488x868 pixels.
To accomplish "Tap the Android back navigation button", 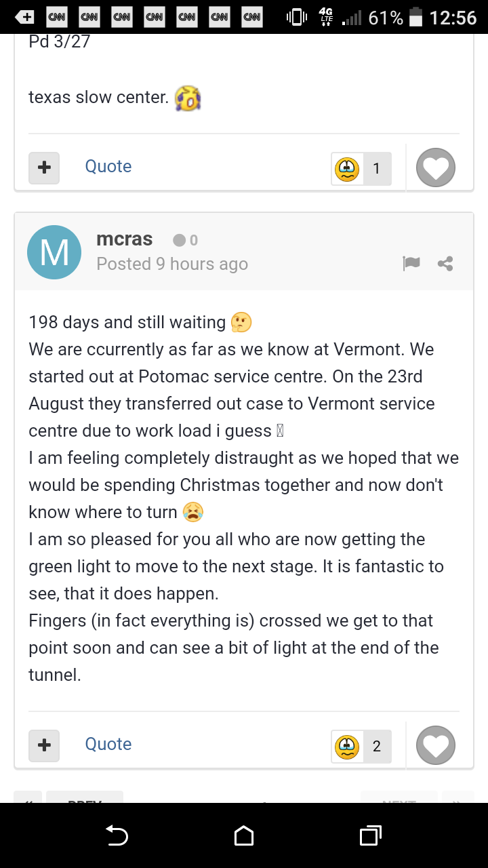I will tap(117, 835).
